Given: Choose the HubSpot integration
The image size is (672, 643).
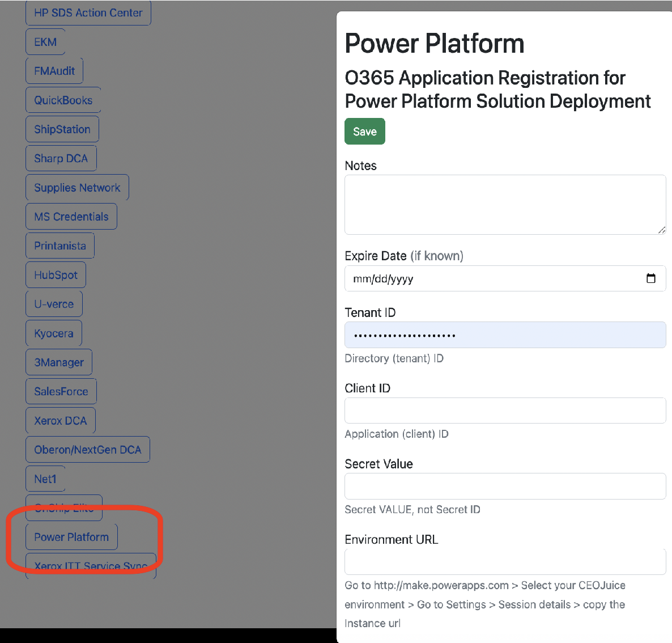Looking at the screenshot, I should click(x=56, y=275).
